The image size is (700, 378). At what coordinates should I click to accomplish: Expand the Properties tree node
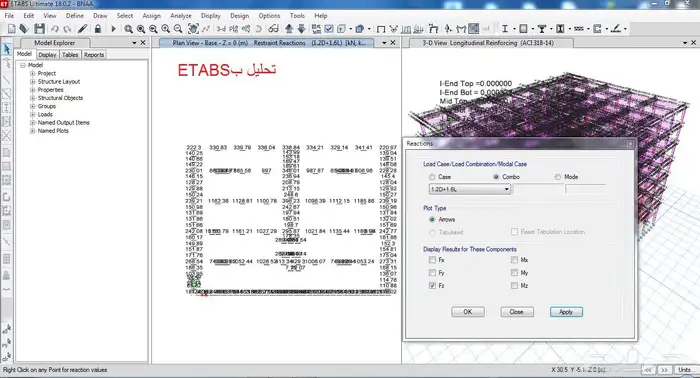tap(32, 90)
